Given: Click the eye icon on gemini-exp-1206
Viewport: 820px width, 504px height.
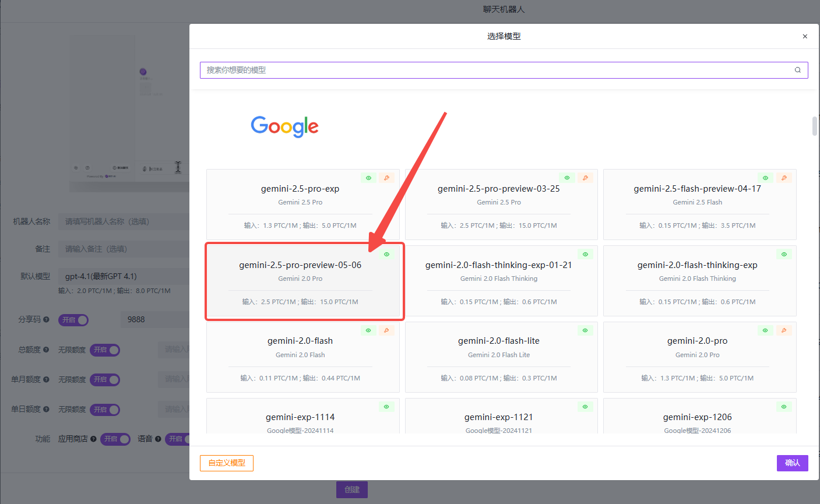Looking at the screenshot, I should coord(784,407).
